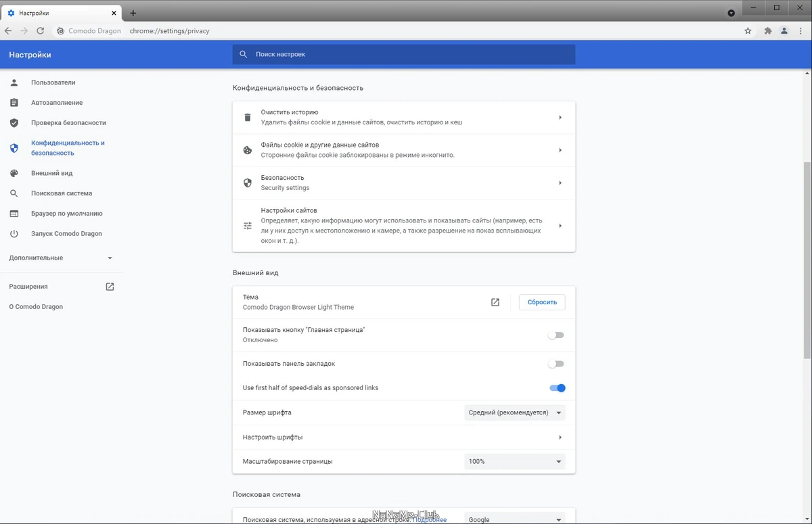The width and height of the screenshot is (812, 524).
Task: Open Поисковая система in sidebar
Action: coord(62,193)
